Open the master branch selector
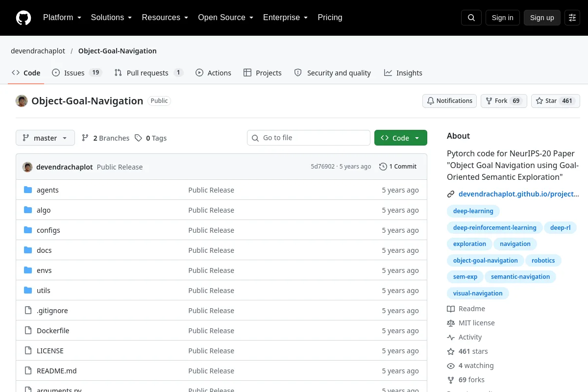This screenshot has height=392, width=588. (x=45, y=138)
